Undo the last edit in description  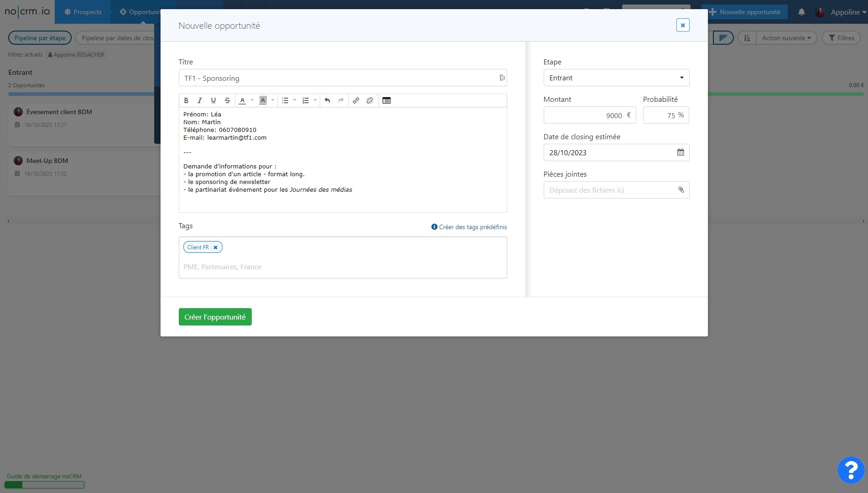pyautogui.click(x=327, y=100)
